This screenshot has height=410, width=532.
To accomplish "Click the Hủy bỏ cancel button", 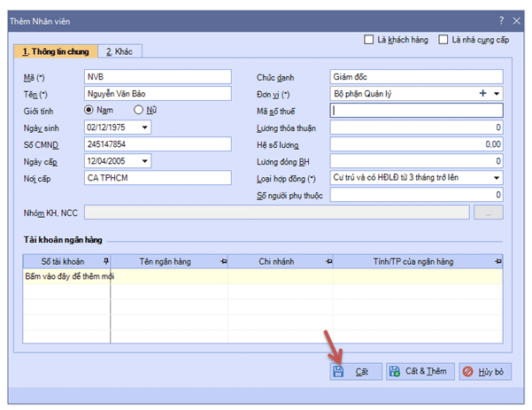I will click(485, 372).
